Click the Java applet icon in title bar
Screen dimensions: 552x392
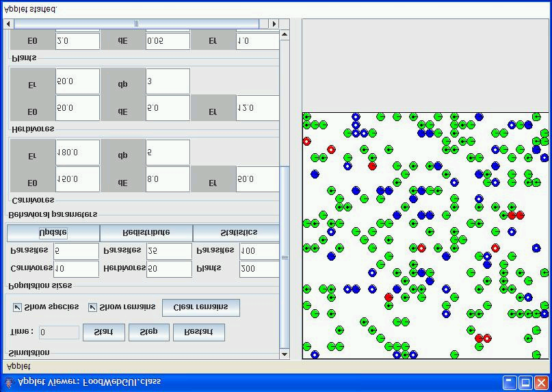point(9,382)
